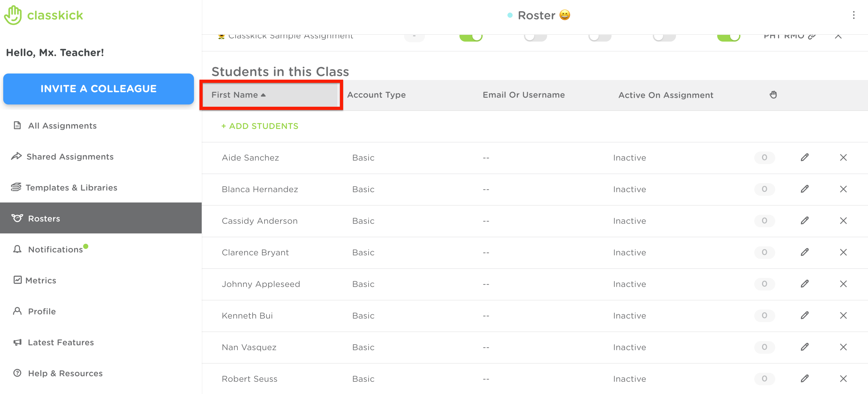Click the pencil icon for Cassidy Anderson
Viewport: 868px width, 394px height.
click(x=805, y=221)
